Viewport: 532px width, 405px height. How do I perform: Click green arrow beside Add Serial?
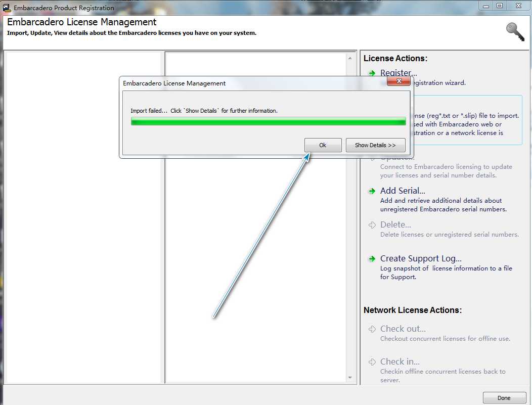click(x=372, y=191)
